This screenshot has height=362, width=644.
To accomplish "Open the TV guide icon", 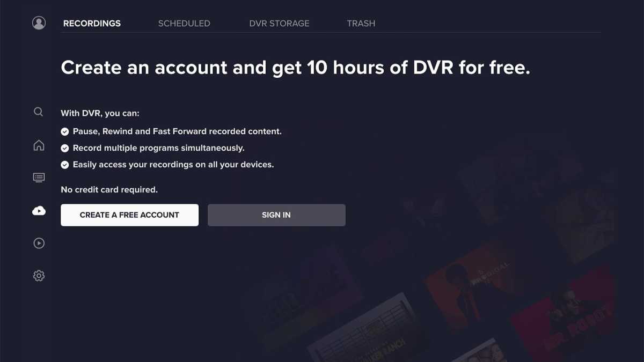I will click(39, 178).
